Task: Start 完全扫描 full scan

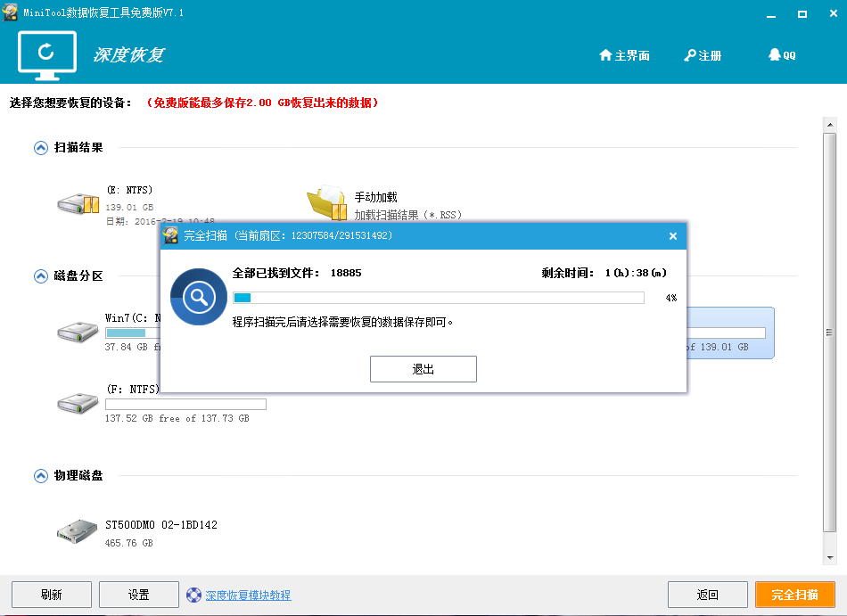Action: (x=795, y=595)
